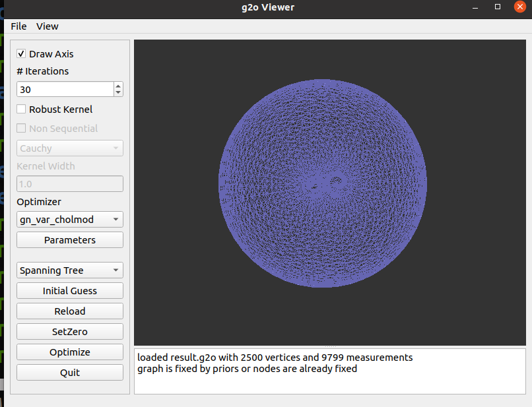Click the Kernel Width field
This screenshot has width=532, height=407.
(x=70, y=184)
